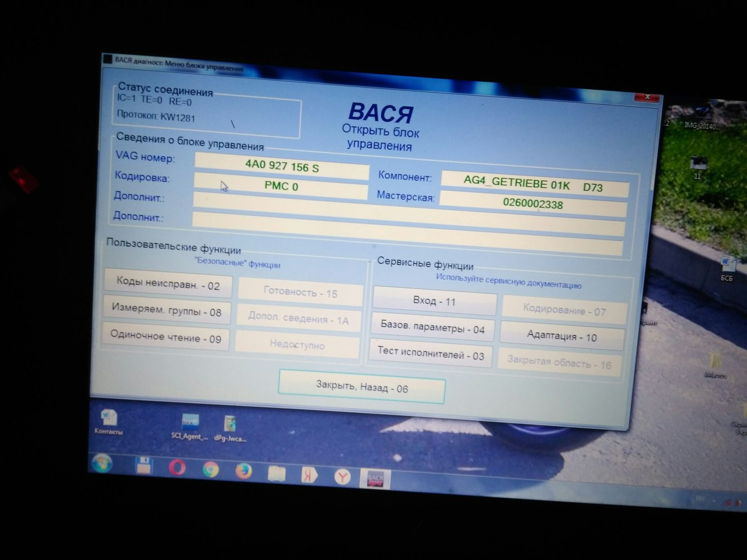Select ВАСЯ диагност taskbar icon

(x=375, y=479)
